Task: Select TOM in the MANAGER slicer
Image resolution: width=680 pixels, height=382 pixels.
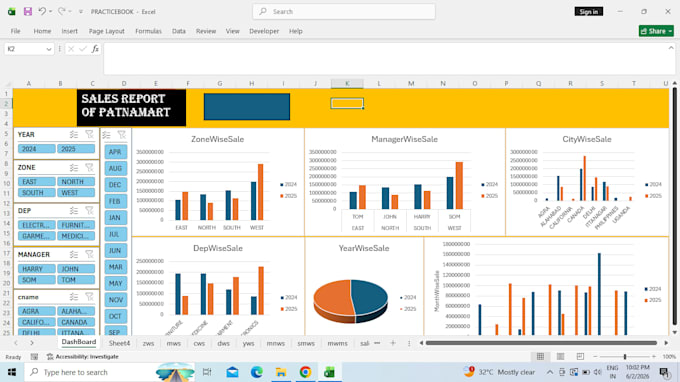Action: coord(76,280)
